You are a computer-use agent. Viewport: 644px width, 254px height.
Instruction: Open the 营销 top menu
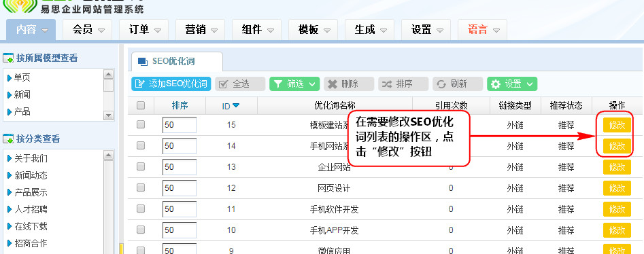coord(200,30)
